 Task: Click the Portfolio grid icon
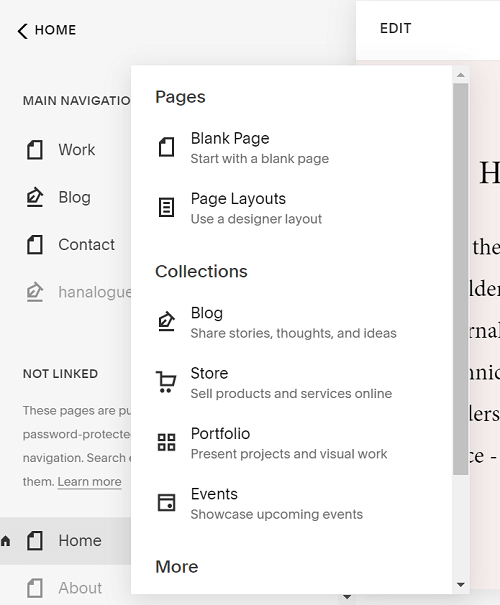pyautogui.click(x=167, y=442)
